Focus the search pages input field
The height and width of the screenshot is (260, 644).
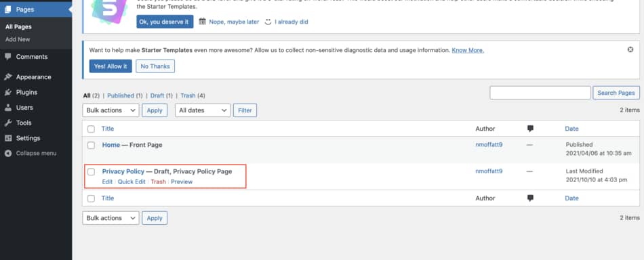tap(540, 93)
